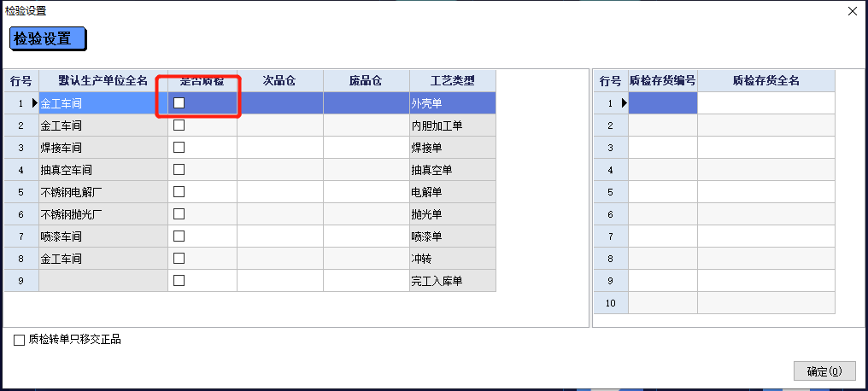This screenshot has width=868, height=391.
Task: Enable 质检转单只移交正品 option
Action: click(20, 340)
